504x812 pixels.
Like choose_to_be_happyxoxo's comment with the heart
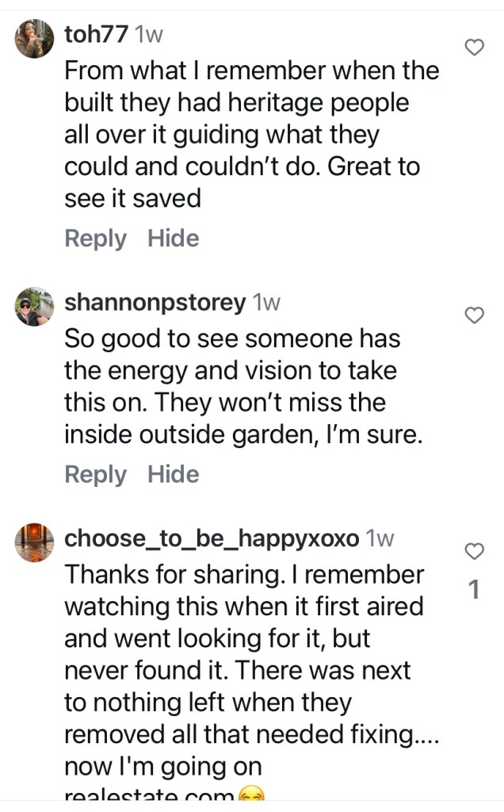click(x=473, y=551)
